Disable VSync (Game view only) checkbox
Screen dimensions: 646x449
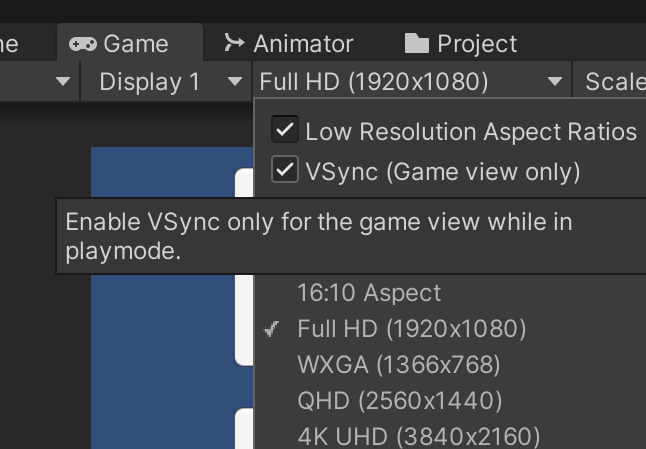click(285, 169)
